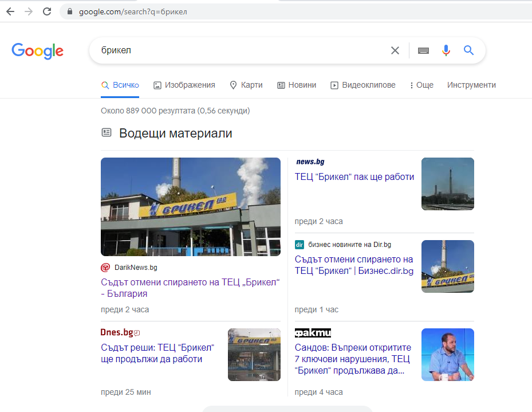
Task: Click 'преди 25 мин' timestamp
Action: (x=126, y=392)
